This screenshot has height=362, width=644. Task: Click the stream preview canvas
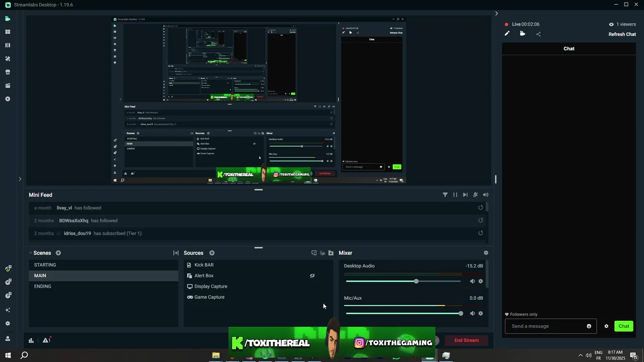click(259, 100)
